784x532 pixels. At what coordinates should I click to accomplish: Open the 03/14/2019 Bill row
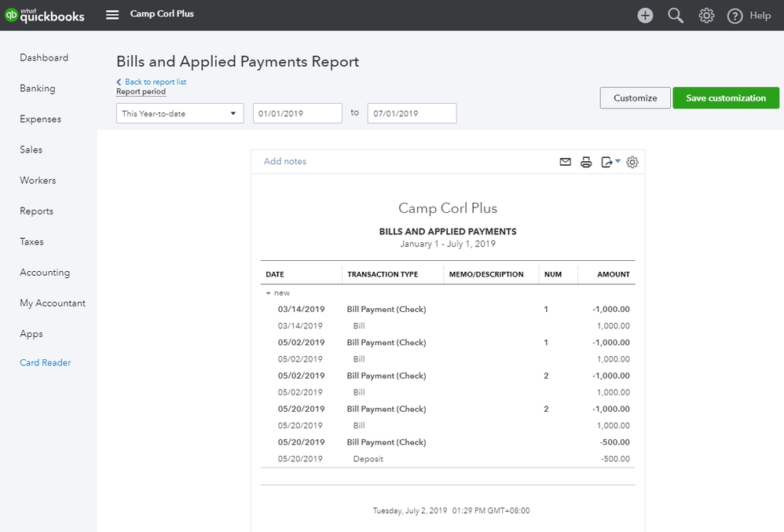(x=448, y=326)
